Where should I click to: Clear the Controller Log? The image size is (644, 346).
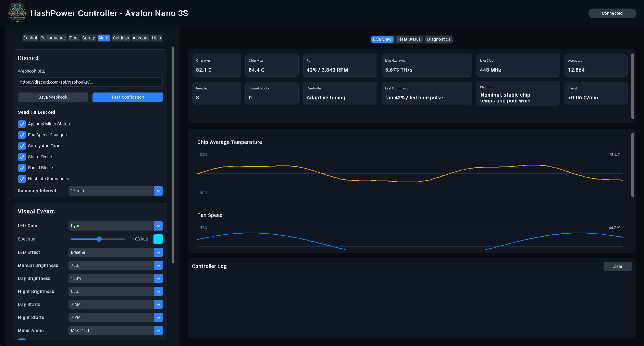617,267
